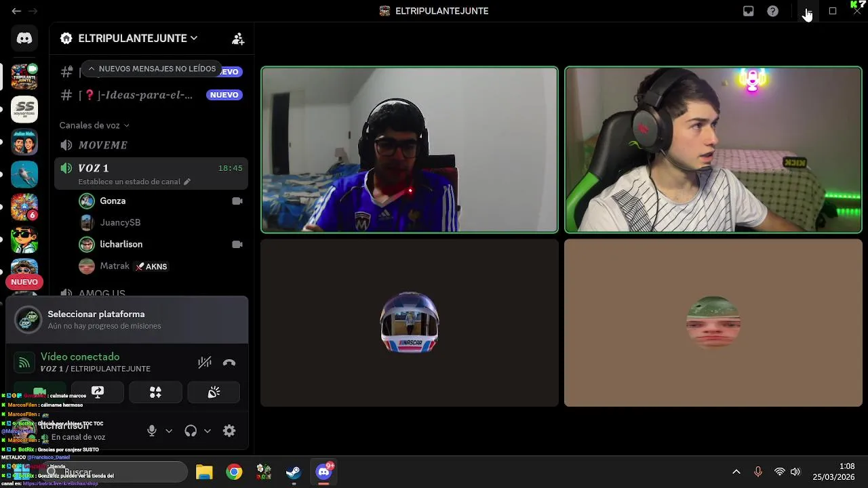The height and width of the screenshot is (488, 868).
Task: Click the red NUEVO server notification pill
Action: [24, 282]
